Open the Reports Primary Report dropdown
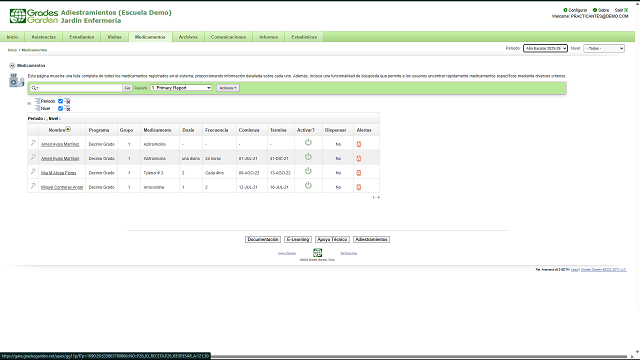This screenshot has height=360, width=640. [x=181, y=88]
